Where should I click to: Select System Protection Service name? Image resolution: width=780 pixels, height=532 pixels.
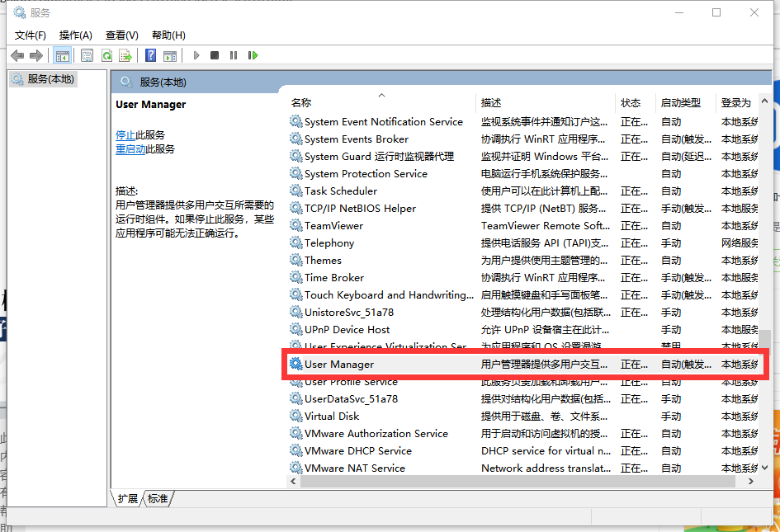(366, 173)
